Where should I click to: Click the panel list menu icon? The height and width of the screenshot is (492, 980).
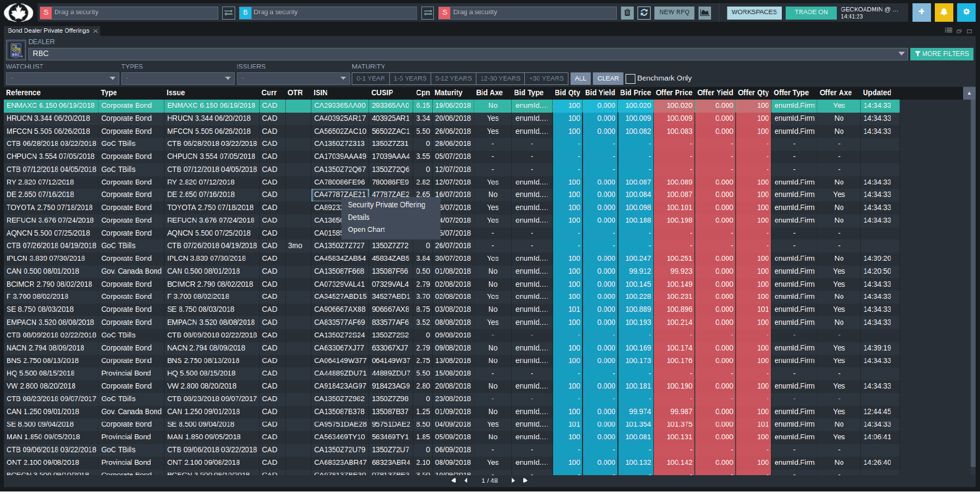click(948, 30)
